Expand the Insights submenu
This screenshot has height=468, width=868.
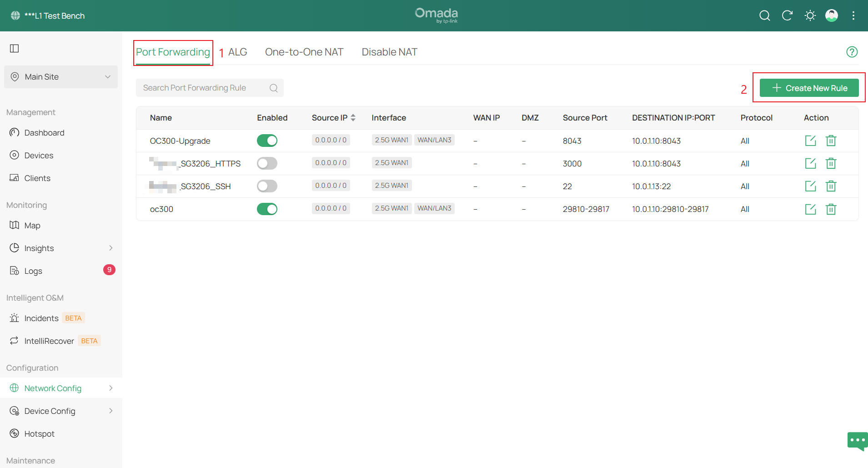(110, 248)
